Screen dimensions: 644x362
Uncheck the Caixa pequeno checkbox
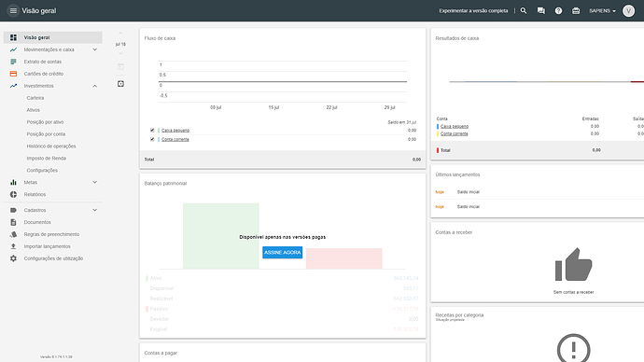[x=152, y=130]
